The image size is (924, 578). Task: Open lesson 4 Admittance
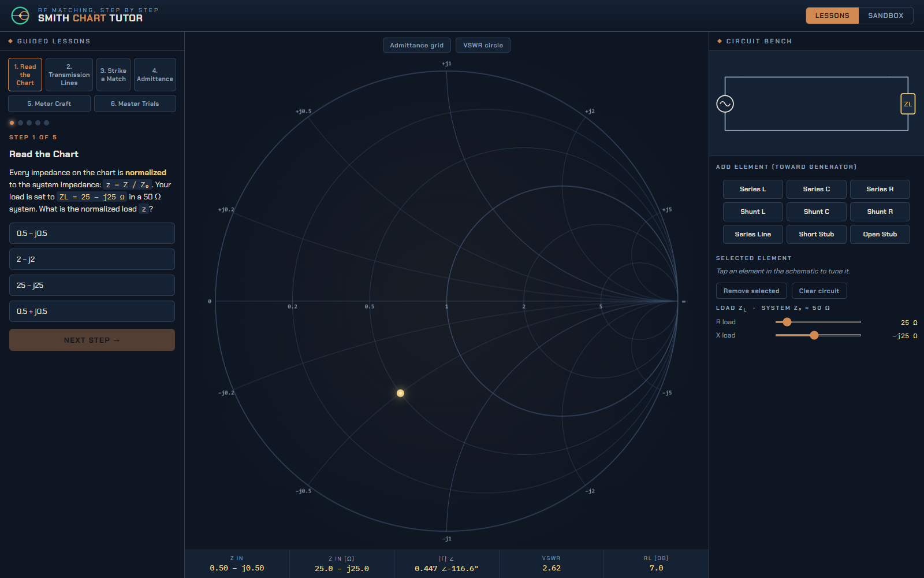tap(155, 75)
